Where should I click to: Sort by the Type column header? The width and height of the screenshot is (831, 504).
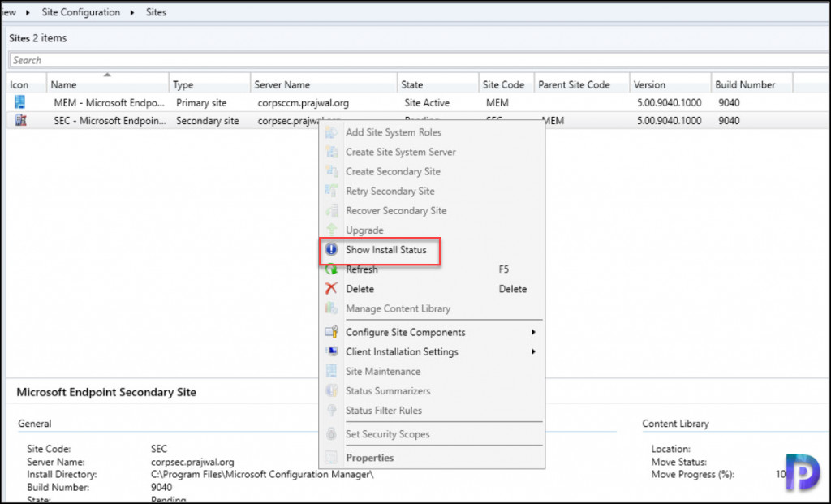click(209, 84)
